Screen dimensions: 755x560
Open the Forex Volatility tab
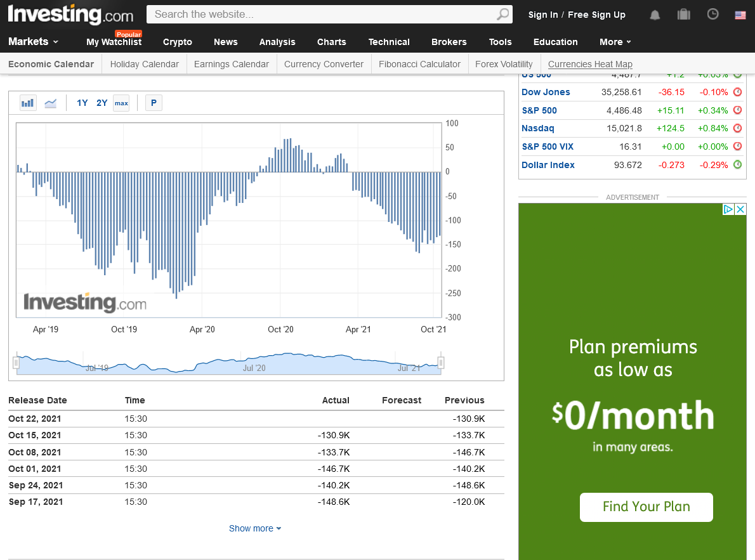tap(504, 64)
